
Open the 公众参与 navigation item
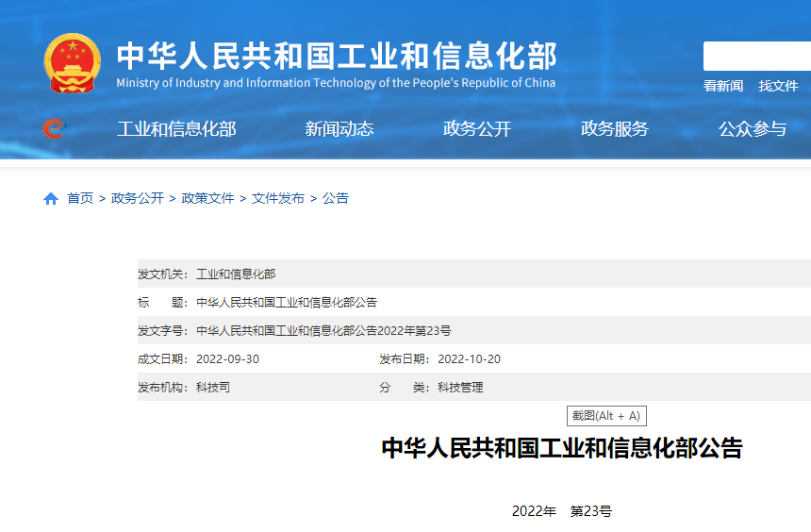tap(753, 129)
